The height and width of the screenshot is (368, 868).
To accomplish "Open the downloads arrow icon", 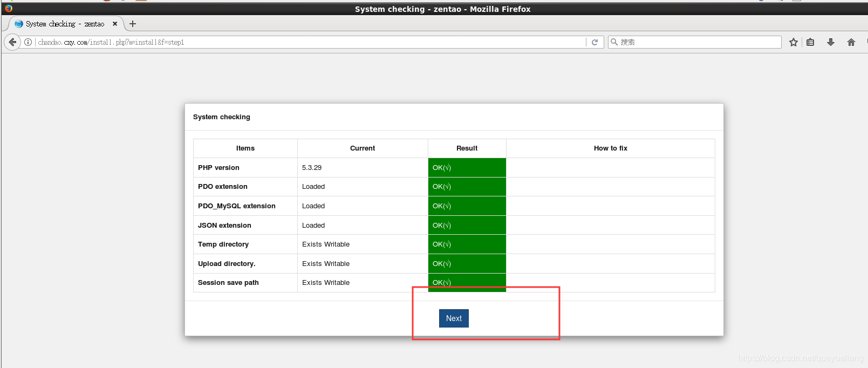I will (x=831, y=42).
